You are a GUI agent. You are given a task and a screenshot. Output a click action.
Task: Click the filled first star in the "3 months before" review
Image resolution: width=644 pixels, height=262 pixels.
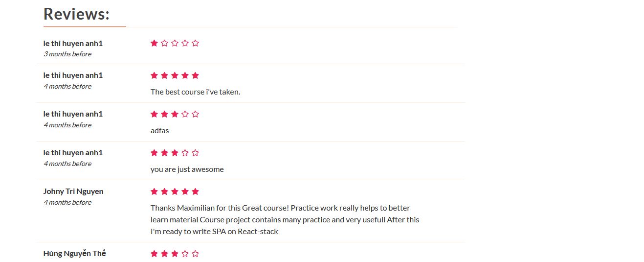coord(155,43)
